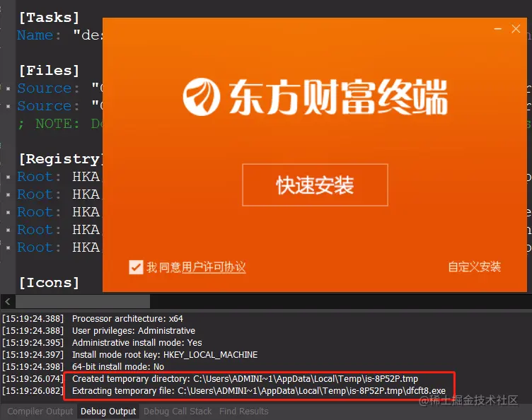Open the Debug Call Stack tab
Screen dimensions: 532x420
tap(178, 412)
